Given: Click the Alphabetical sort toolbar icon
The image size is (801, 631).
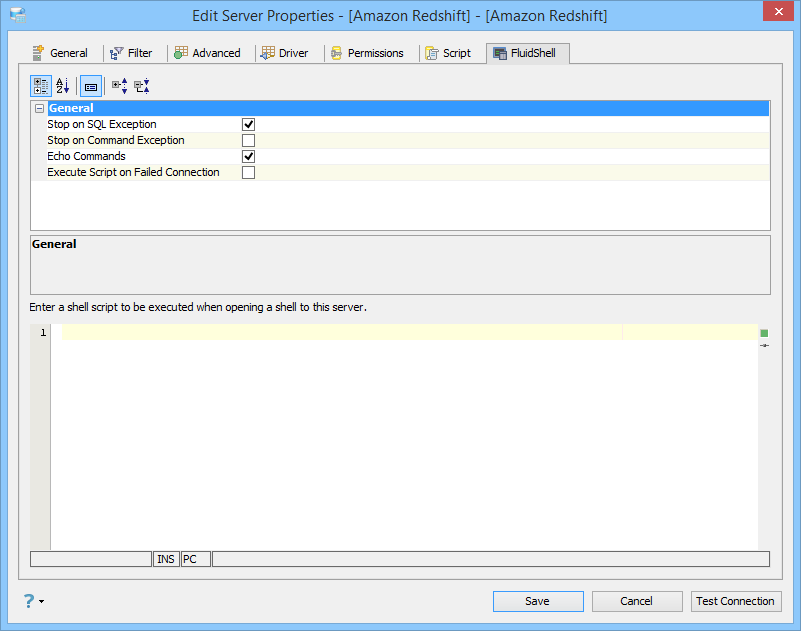Looking at the screenshot, I should pyautogui.click(x=62, y=86).
